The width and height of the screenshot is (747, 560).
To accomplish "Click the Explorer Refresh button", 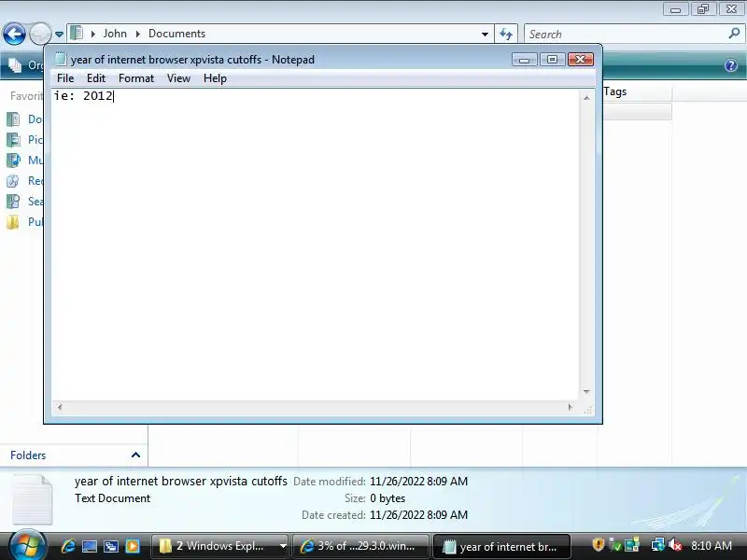I will coord(506,34).
